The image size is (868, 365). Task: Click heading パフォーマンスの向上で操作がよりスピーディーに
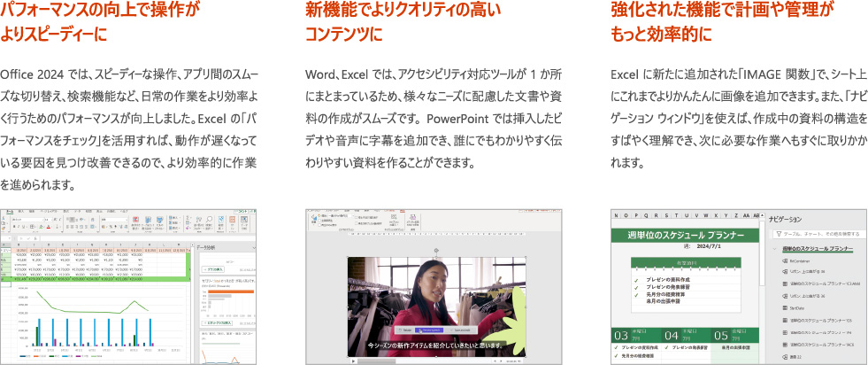(x=100, y=23)
